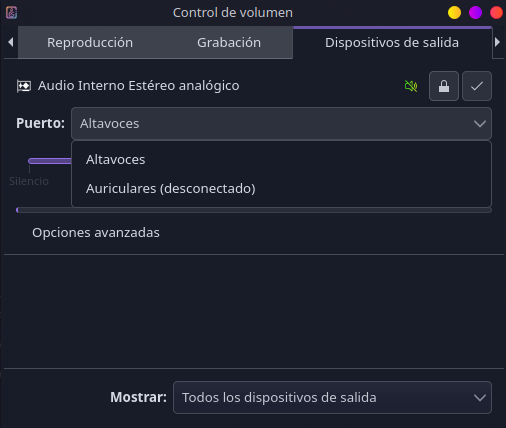Switch to the Grabación tab
This screenshot has height=428, width=506.
pyautogui.click(x=229, y=43)
